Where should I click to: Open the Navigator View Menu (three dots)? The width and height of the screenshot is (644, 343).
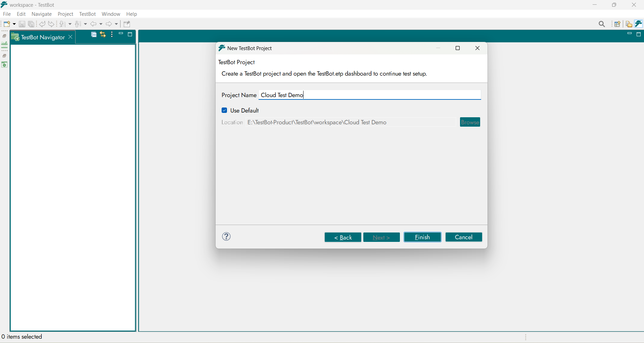(112, 35)
